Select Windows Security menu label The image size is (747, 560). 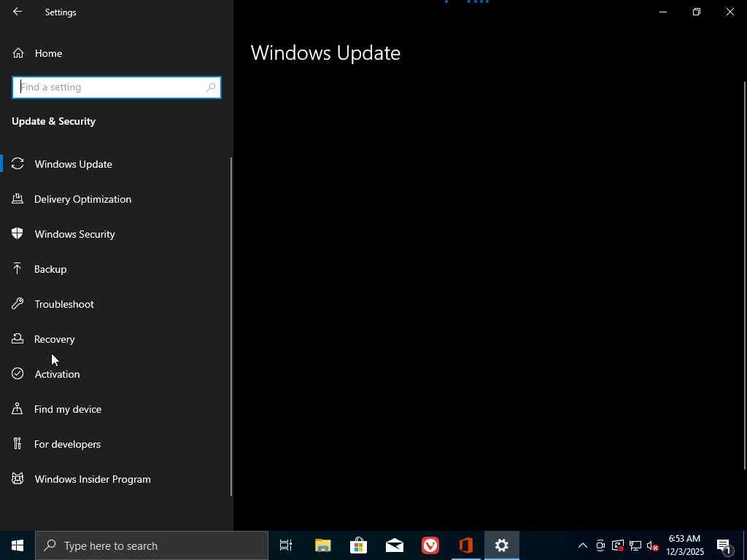pos(75,234)
